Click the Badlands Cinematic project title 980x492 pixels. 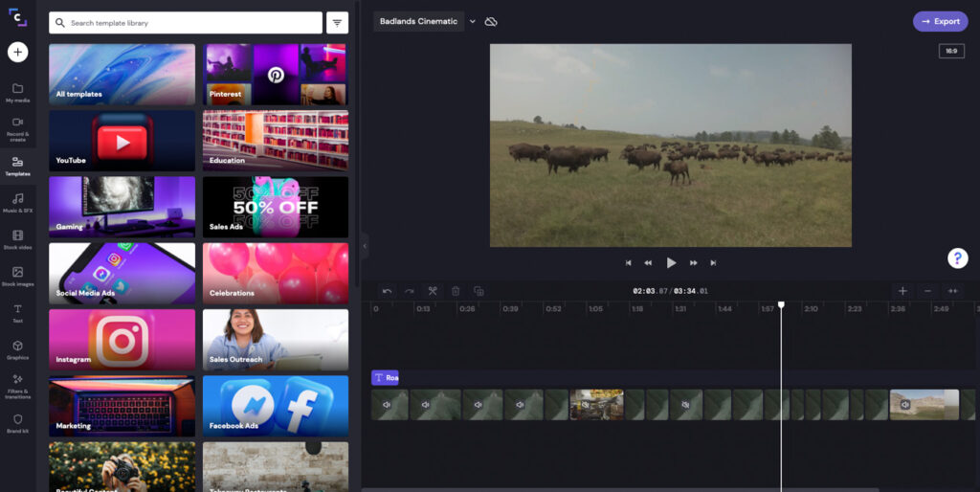pyautogui.click(x=419, y=21)
